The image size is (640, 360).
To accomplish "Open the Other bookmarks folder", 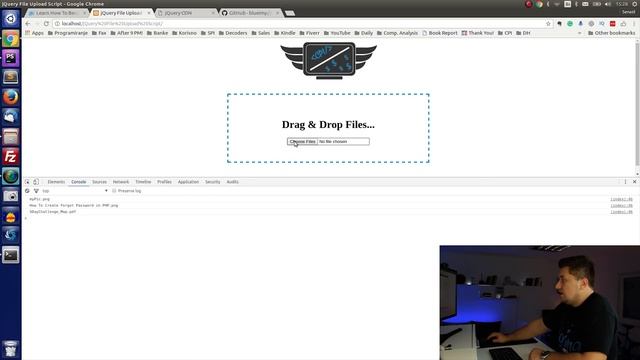I will click(611, 33).
